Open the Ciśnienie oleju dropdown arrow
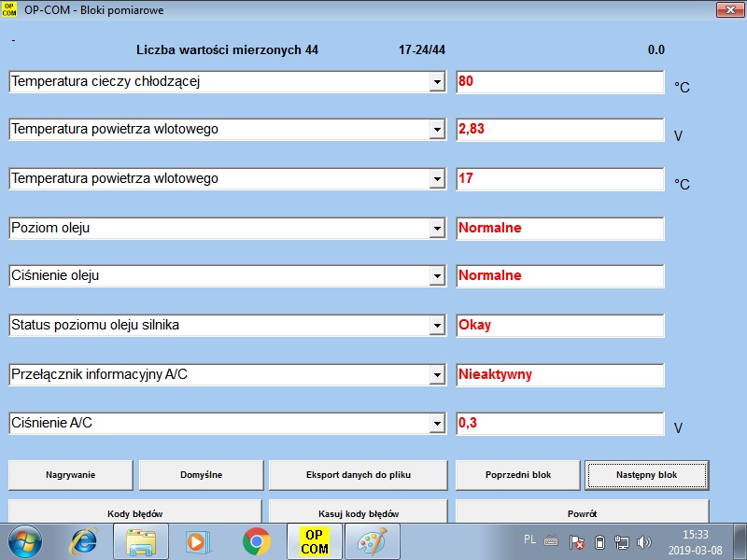 click(436, 277)
